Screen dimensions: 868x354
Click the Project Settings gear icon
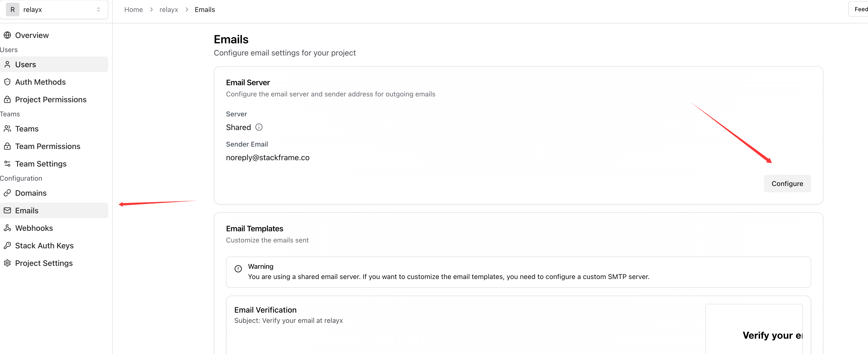pos(7,263)
